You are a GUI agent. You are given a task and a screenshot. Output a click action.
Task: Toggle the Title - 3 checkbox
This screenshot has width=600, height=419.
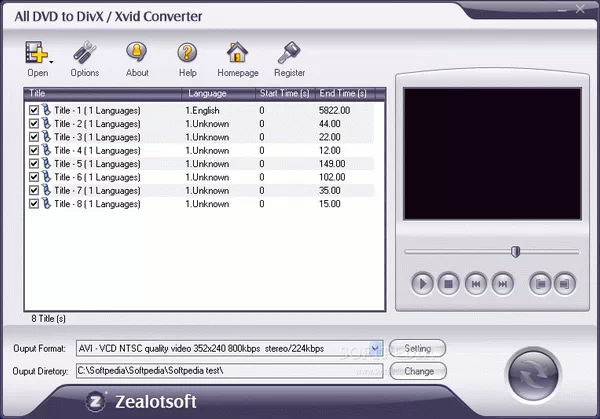pos(34,137)
